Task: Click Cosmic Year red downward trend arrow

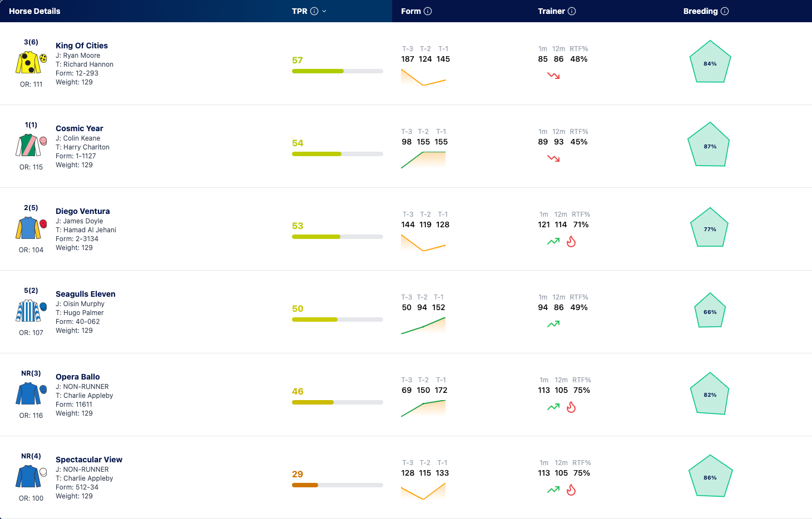Action: tap(553, 158)
